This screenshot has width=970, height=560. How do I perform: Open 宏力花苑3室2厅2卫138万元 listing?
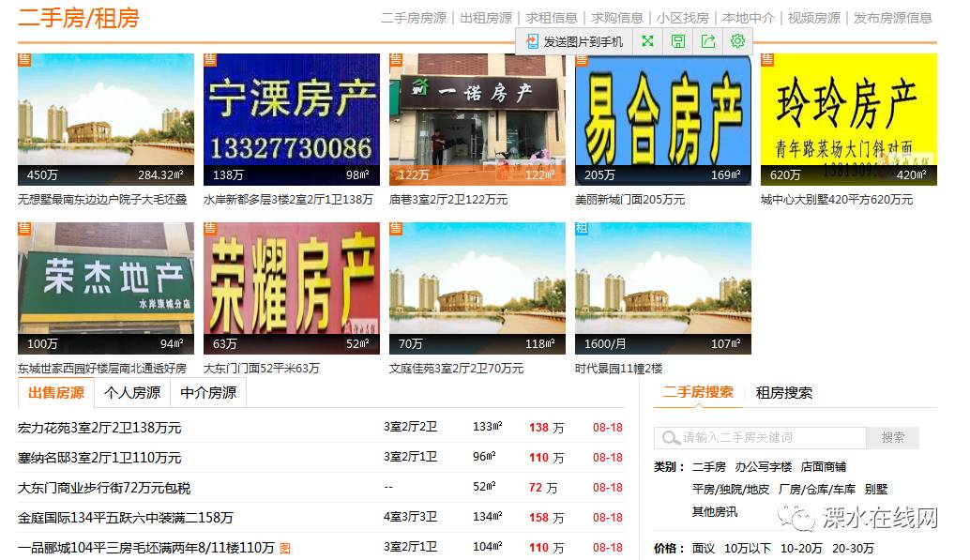[99, 428]
